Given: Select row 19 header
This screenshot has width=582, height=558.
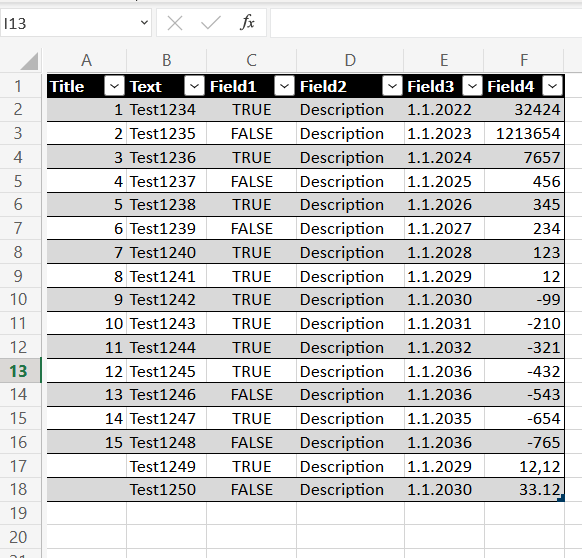Looking at the screenshot, I should 19,513.
